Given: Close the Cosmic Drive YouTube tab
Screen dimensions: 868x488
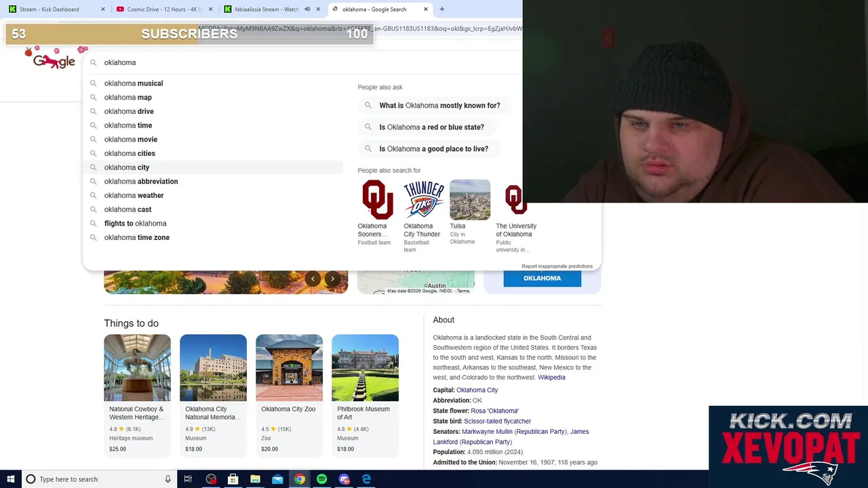Looking at the screenshot, I should point(211,9).
